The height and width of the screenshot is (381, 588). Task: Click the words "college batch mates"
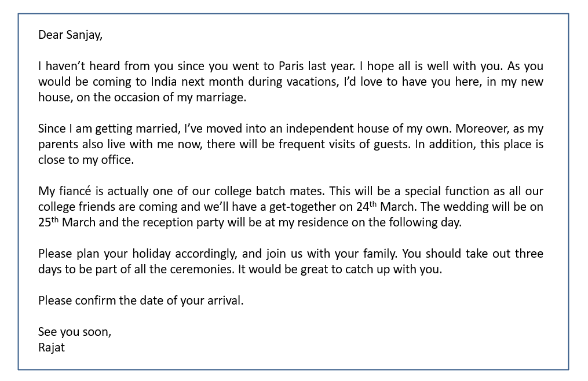coord(268,191)
